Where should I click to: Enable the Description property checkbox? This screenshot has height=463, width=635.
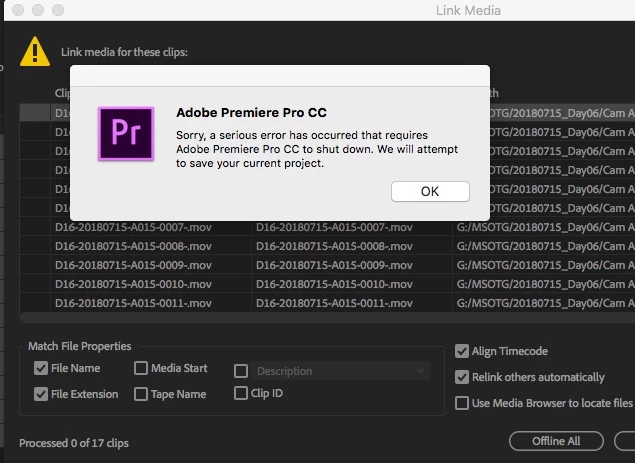point(241,371)
